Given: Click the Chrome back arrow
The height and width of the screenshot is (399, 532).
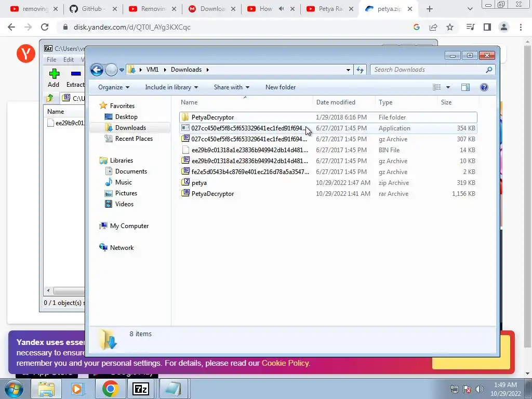Looking at the screenshot, I should click(11, 27).
